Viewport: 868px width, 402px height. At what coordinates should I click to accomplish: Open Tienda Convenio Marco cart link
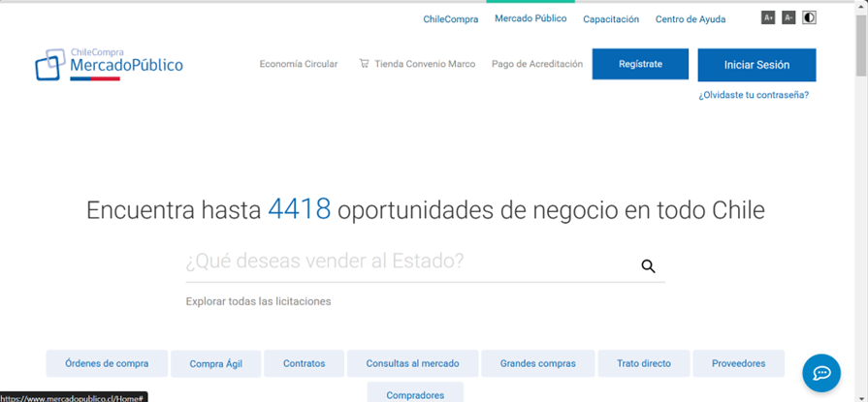[417, 64]
